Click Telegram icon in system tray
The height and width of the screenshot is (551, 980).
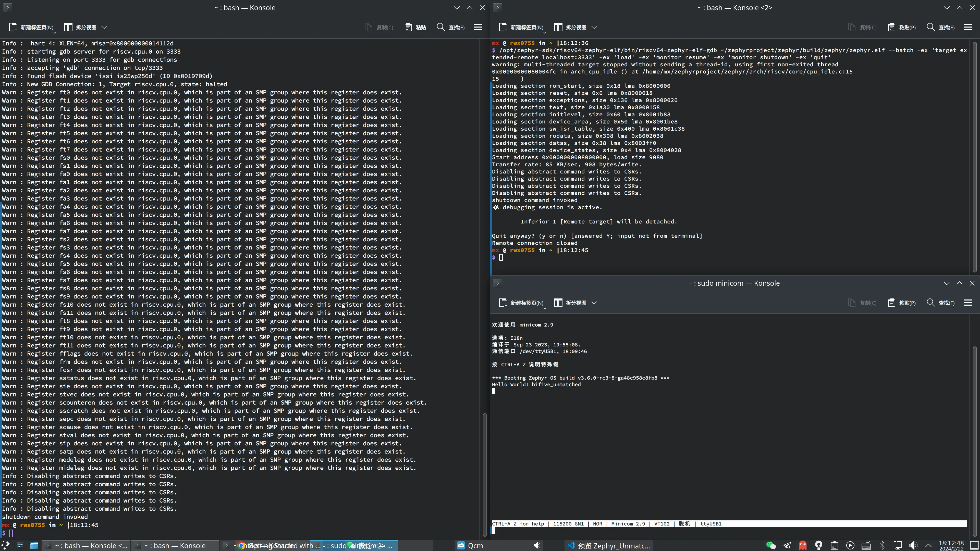(787, 545)
